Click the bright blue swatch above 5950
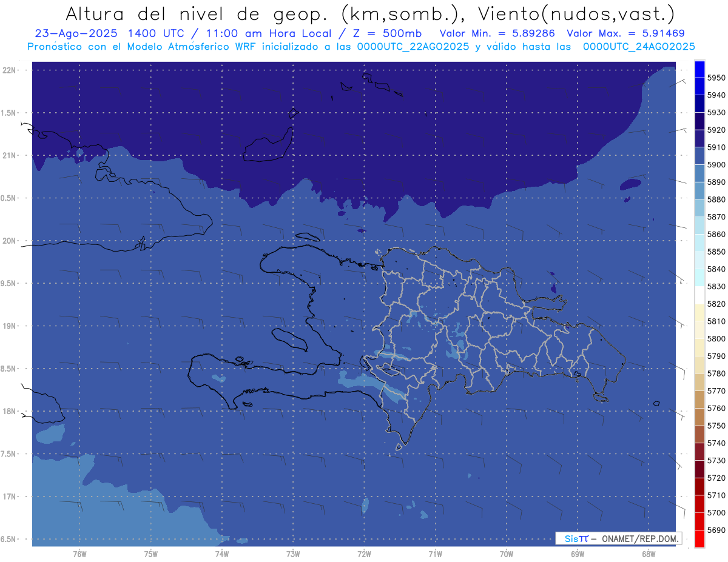Viewport: 728px width, 562px height. (699, 69)
